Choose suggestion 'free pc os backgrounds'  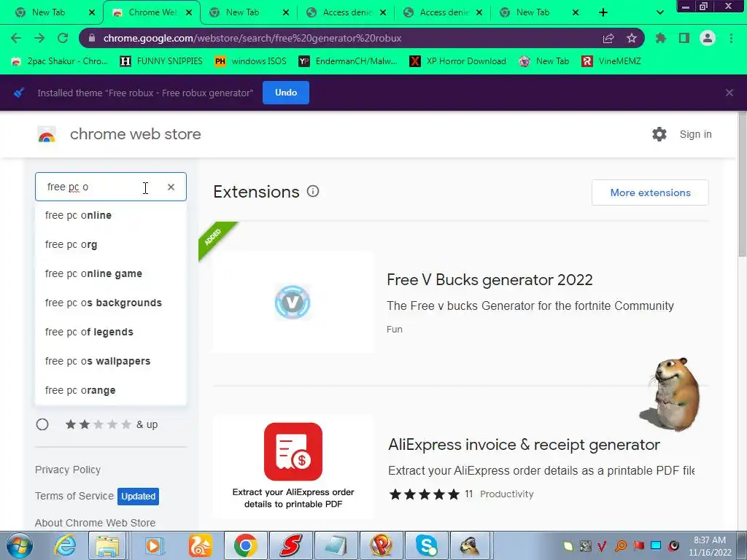click(x=111, y=303)
